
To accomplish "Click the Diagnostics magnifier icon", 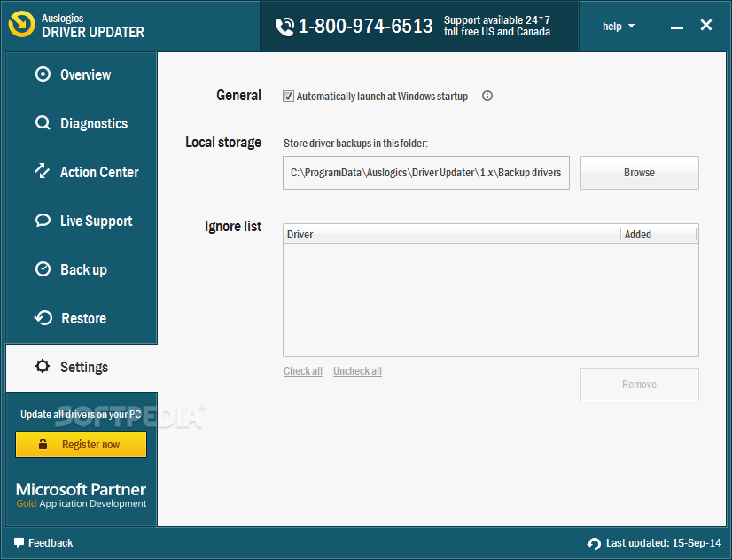I will pos(43,123).
